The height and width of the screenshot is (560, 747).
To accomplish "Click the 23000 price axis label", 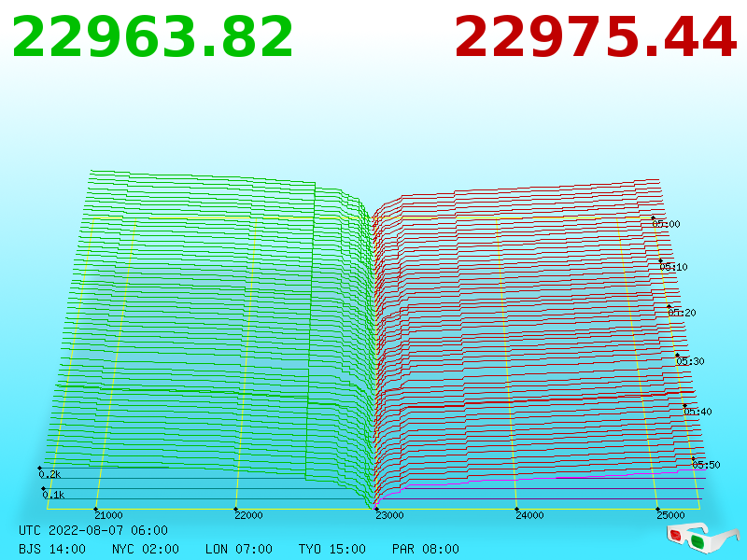I will [x=389, y=515].
